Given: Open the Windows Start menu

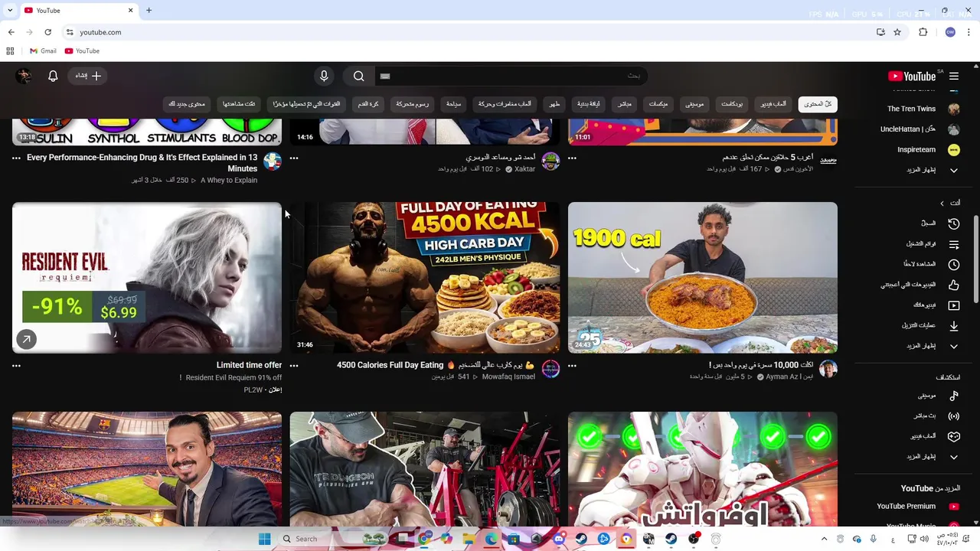Looking at the screenshot, I should click(x=264, y=539).
